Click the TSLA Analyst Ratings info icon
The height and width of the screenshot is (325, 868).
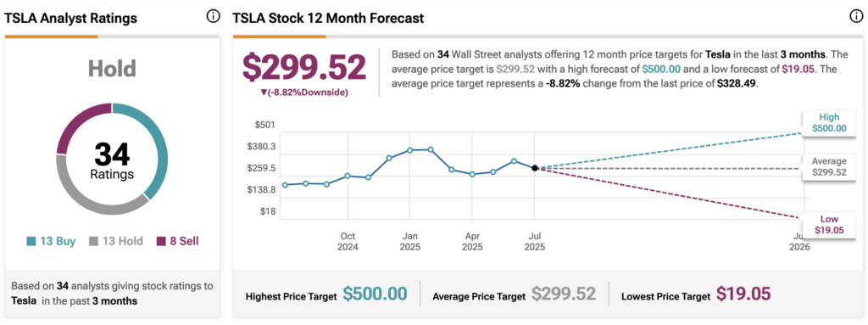[213, 17]
